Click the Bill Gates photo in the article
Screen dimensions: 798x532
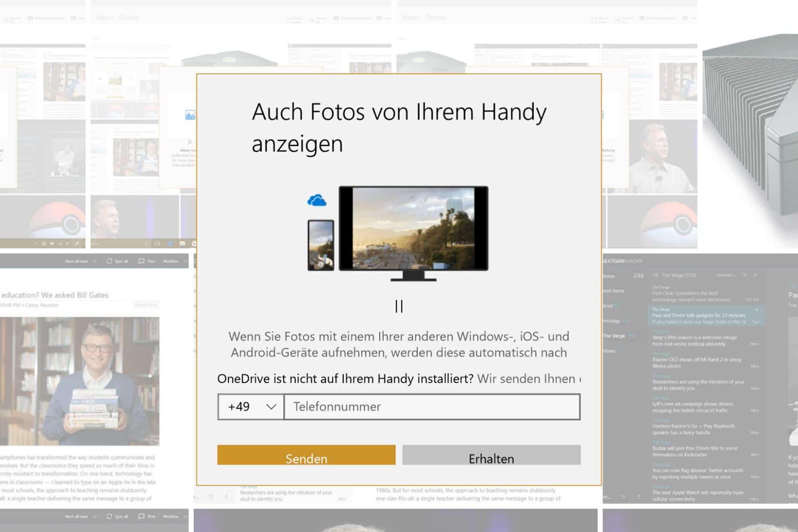80,381
